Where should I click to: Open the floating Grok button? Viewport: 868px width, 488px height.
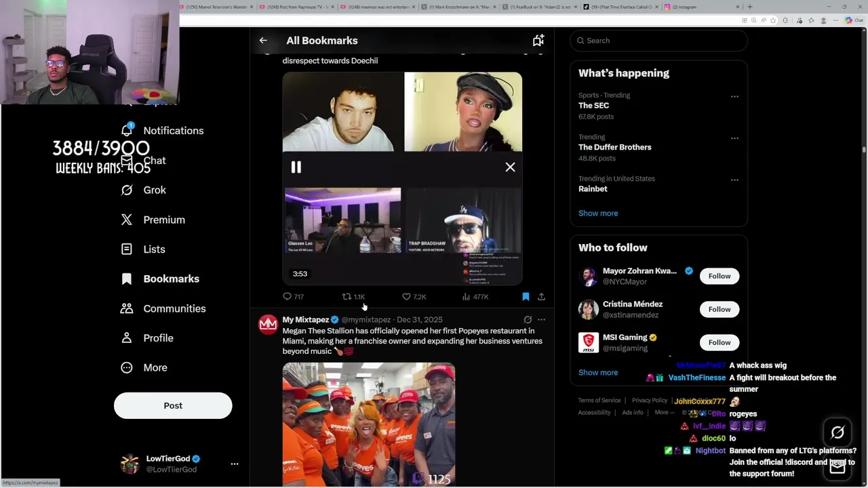(x=837, y=432)
